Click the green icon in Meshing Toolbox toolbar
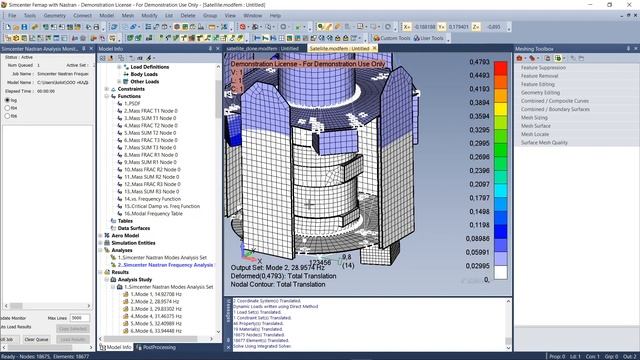This screenshot has height=360, width=640. click(x=558, y=58)
